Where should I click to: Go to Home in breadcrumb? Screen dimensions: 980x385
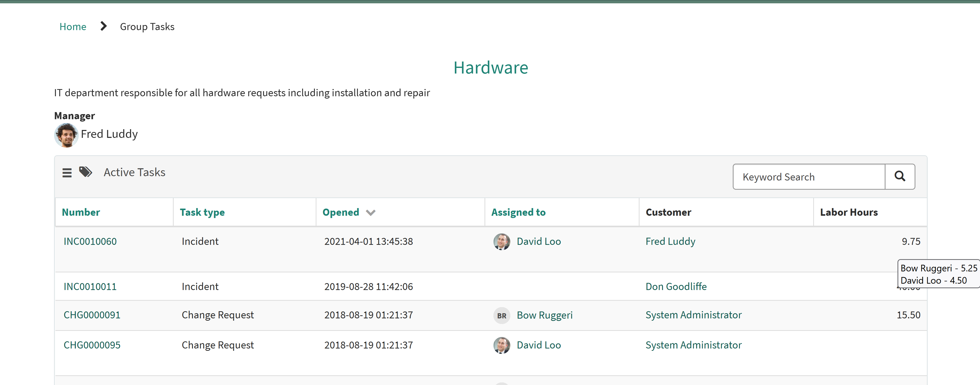(73, 27)
